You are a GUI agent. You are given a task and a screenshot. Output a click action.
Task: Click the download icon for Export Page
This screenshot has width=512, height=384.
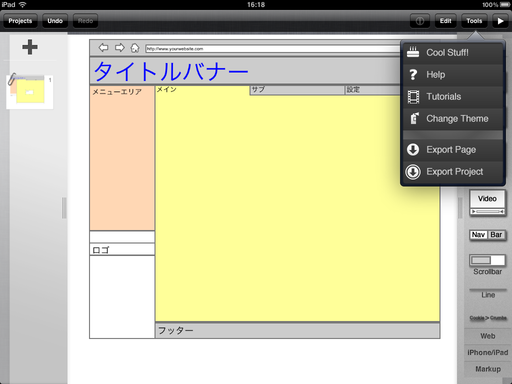tap(413, 150)
